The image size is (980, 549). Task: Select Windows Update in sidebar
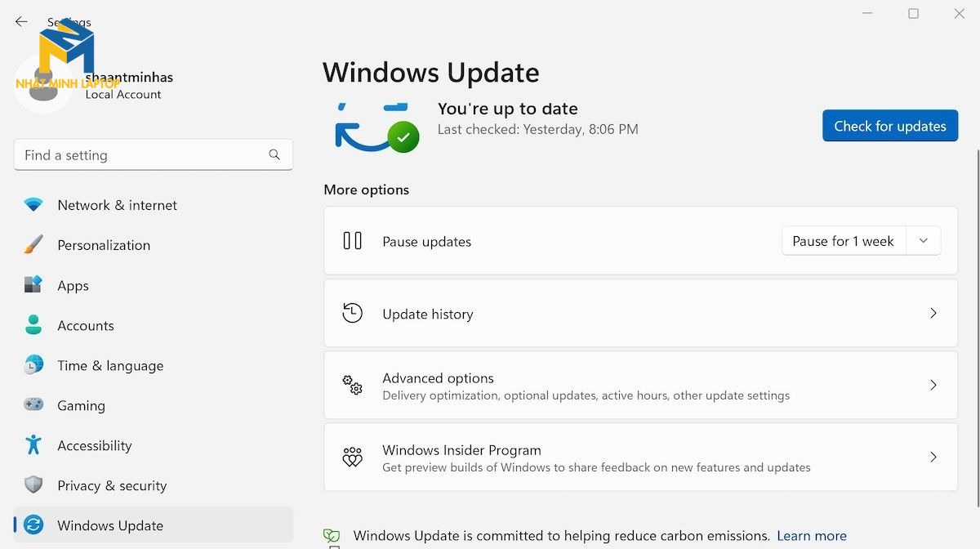coord(154,525)
